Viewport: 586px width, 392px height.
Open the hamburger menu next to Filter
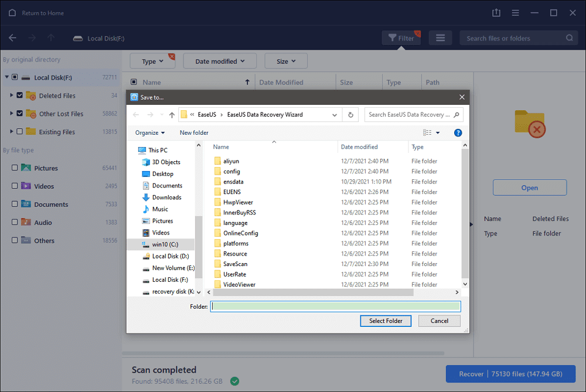[x=440, y=38]
